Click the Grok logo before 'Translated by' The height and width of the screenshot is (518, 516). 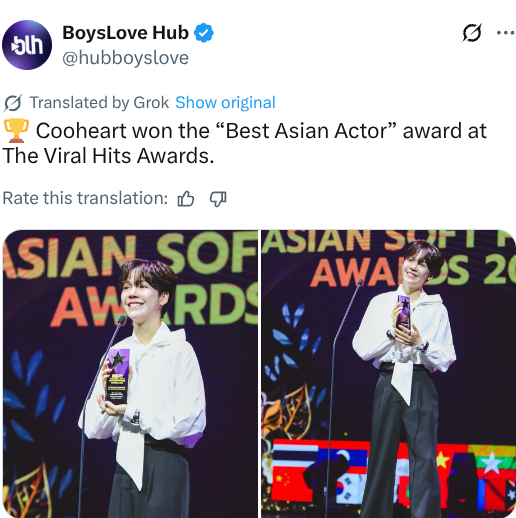coord(13,103)
